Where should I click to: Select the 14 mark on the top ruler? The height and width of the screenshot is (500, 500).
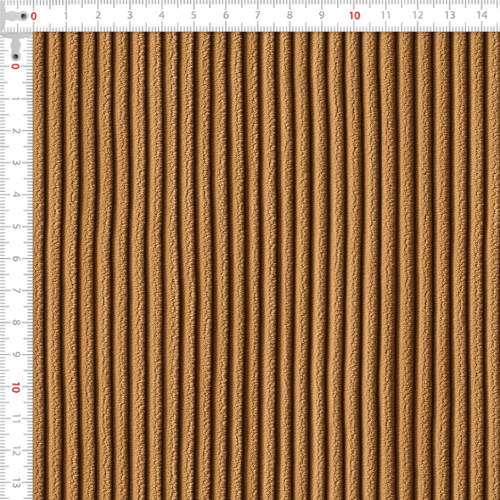pos(482,15)
